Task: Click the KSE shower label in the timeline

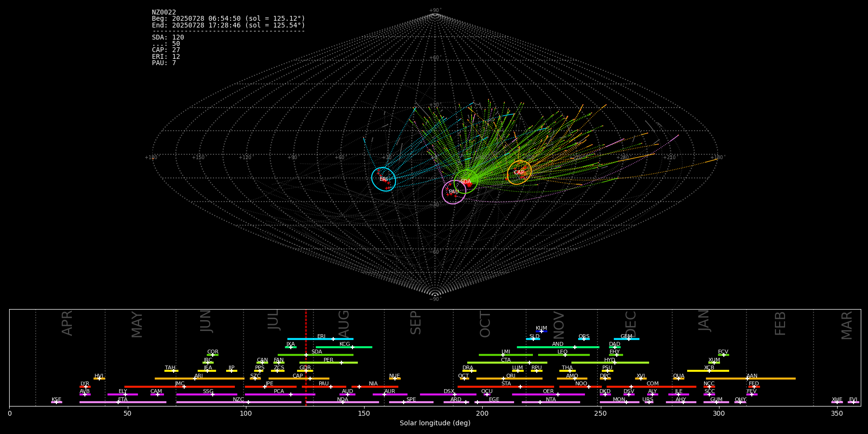Action: 56,400
